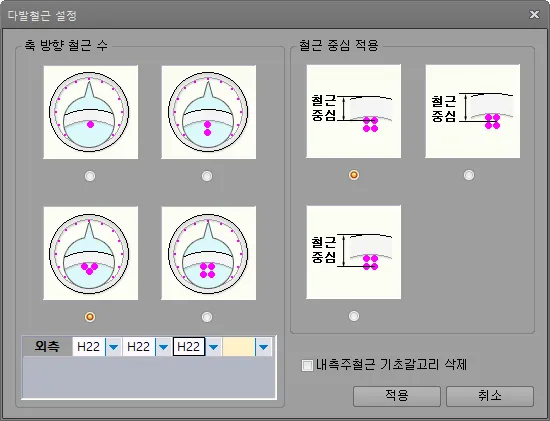
Task: Click the empty fourth rebar size field
Action: (x=239, y=347)
